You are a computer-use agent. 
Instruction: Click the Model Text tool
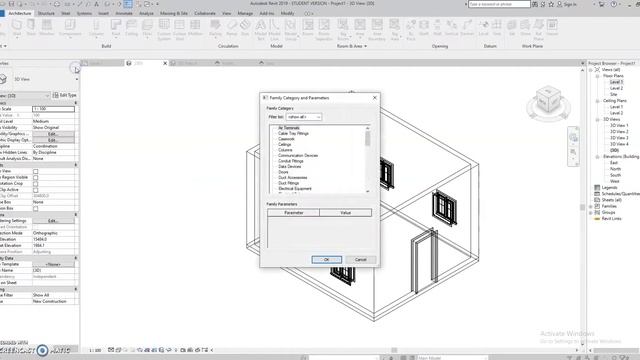point(260,29)
